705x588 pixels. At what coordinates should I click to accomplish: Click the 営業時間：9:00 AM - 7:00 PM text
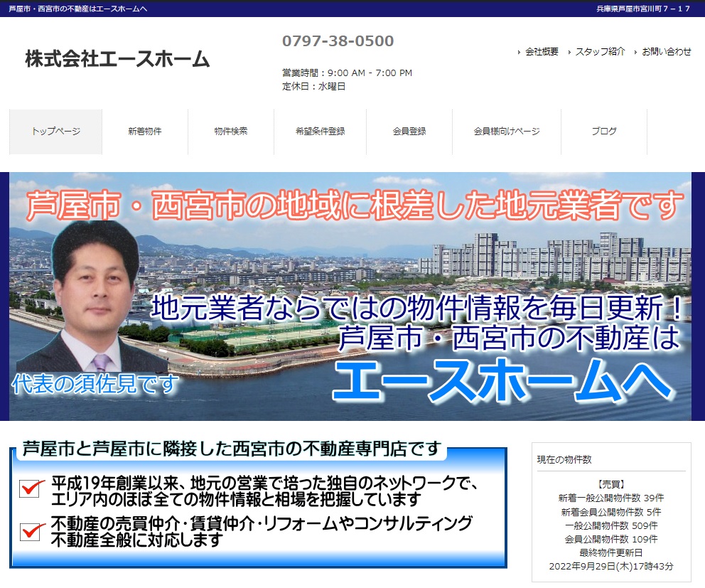(347, 73)
